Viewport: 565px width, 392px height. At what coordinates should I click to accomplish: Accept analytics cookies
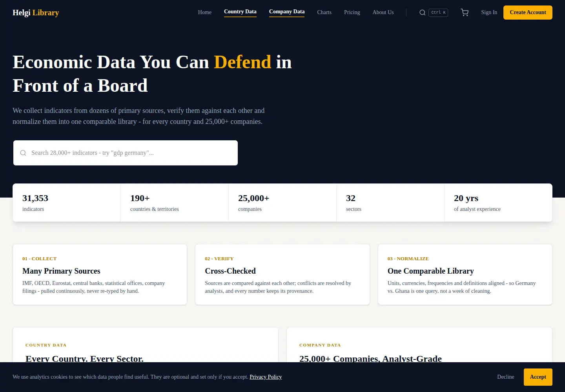(538, 377)
